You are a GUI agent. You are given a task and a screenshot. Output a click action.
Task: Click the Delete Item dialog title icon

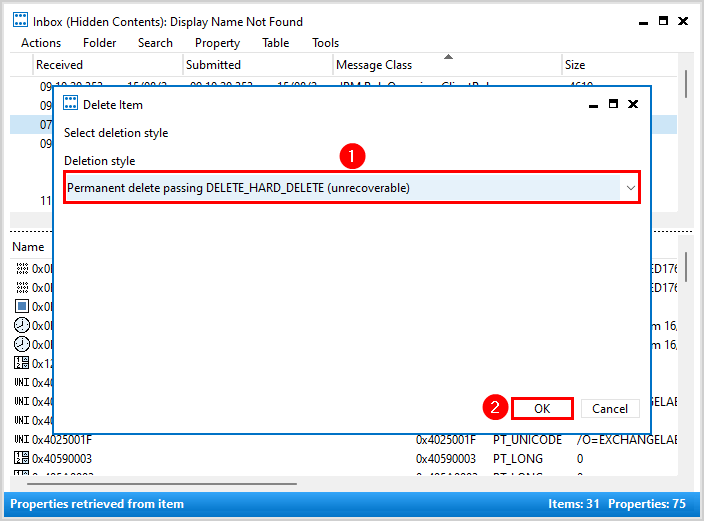click(70, 103)
